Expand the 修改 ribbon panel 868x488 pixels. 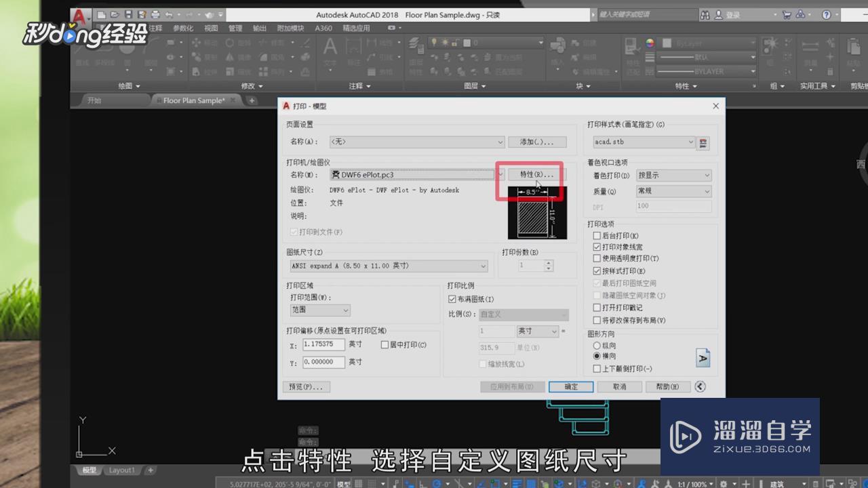(x=252, y=86)
